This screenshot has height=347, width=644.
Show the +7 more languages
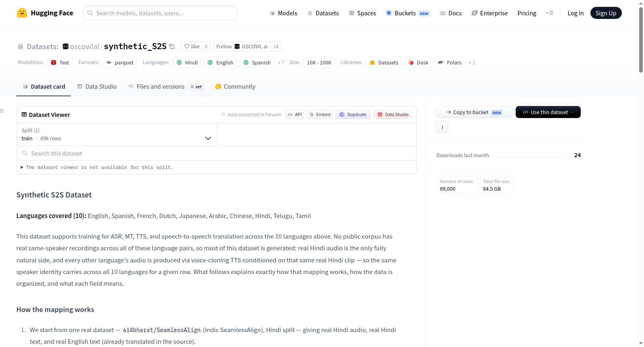click(x=281, y=62)
